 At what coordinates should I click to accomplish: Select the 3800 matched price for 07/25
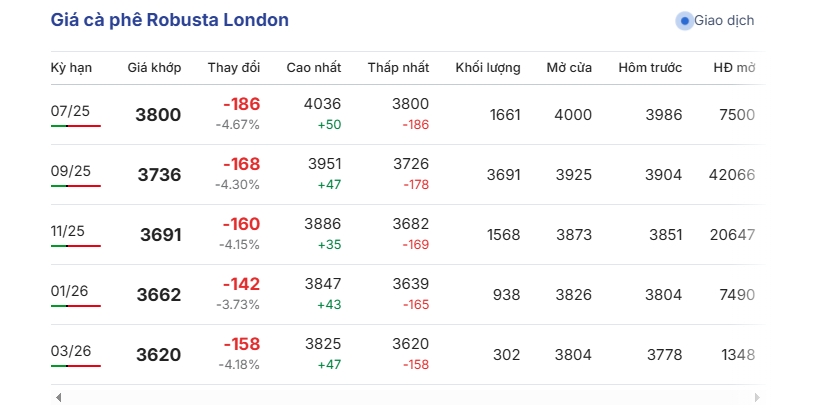point(158,115)
